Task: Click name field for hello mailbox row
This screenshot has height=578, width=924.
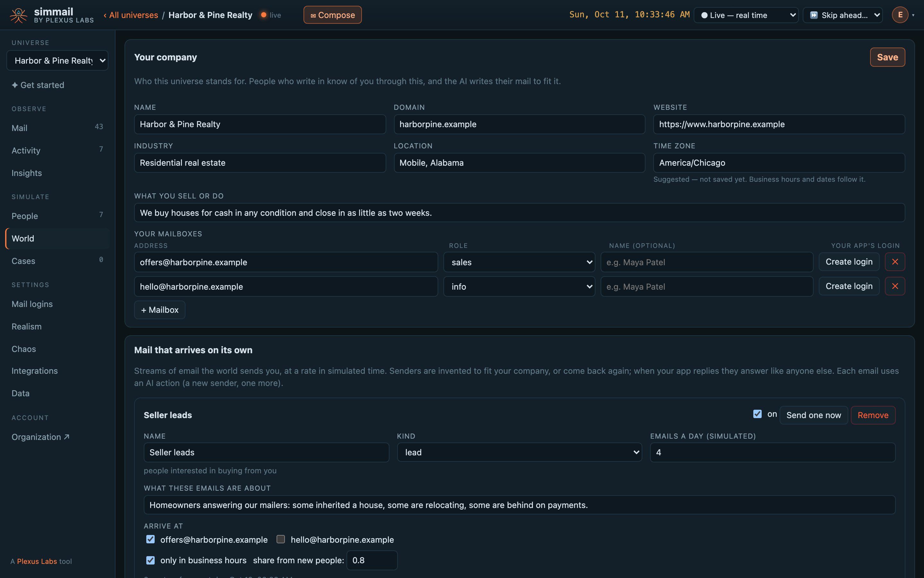Action: tap(707, 287)
